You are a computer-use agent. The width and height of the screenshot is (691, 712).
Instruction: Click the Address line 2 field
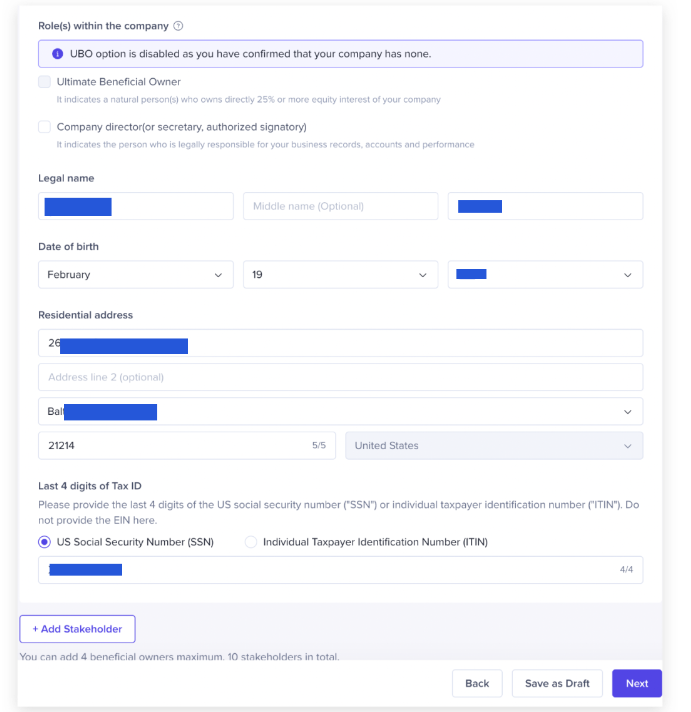pyautogui.click(x=340, y=377)
